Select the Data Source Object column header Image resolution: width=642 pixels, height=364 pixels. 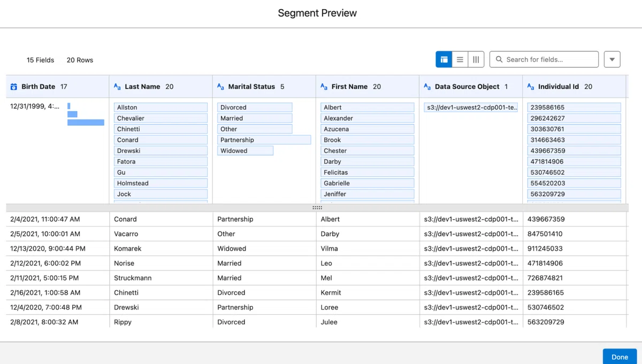(471, 87)
